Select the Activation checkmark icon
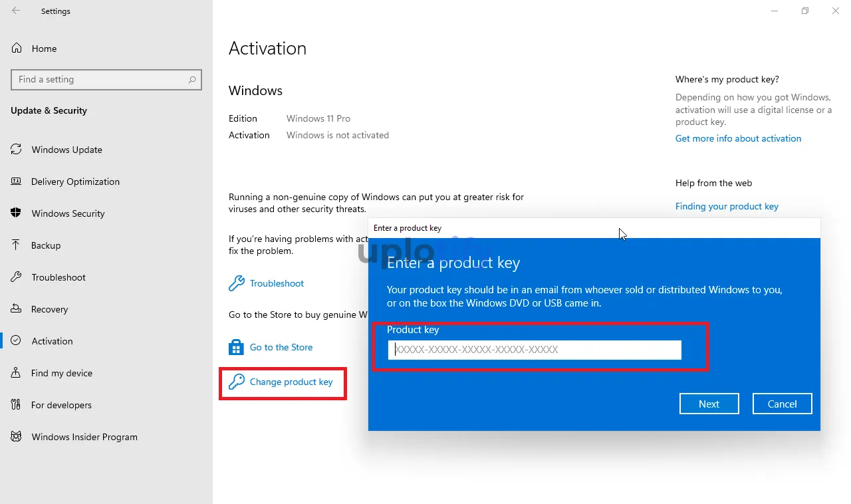Viewport: 851px width, 504px height. coord(16,341)
